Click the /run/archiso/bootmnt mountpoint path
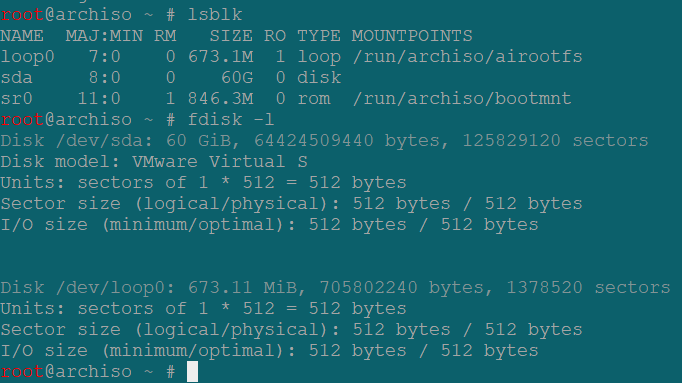 (462, 99)
